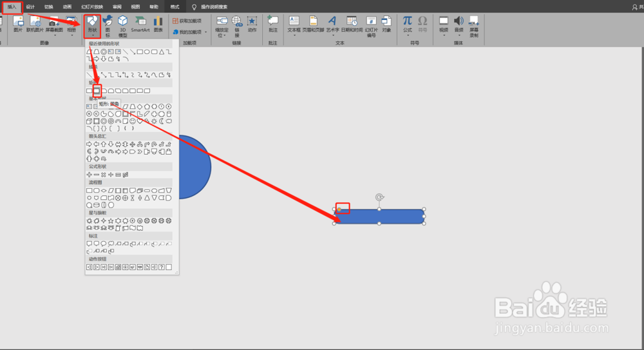Select the blue rounded rectangle on slide

[379, 217]
